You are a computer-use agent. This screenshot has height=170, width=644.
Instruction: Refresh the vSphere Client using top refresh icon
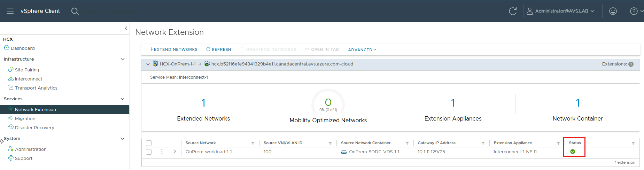(x=513, y=11)
